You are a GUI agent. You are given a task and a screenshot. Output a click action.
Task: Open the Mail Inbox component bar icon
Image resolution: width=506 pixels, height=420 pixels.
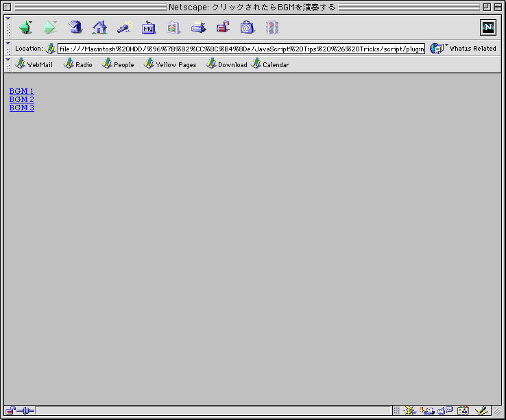[426, 410]
